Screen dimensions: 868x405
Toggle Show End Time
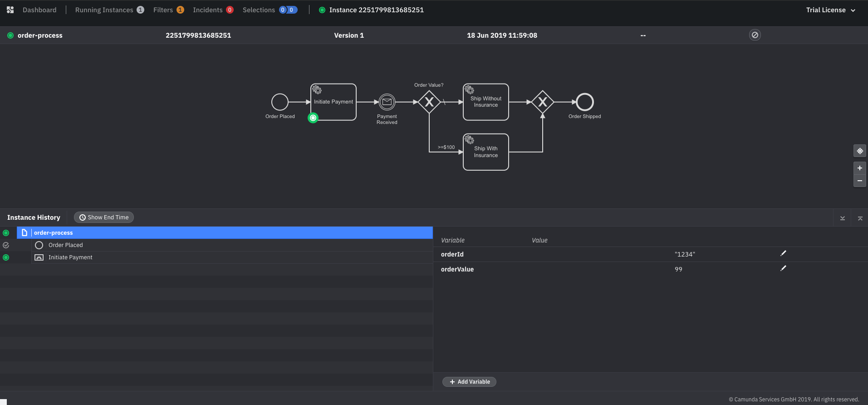coord(104,217)
